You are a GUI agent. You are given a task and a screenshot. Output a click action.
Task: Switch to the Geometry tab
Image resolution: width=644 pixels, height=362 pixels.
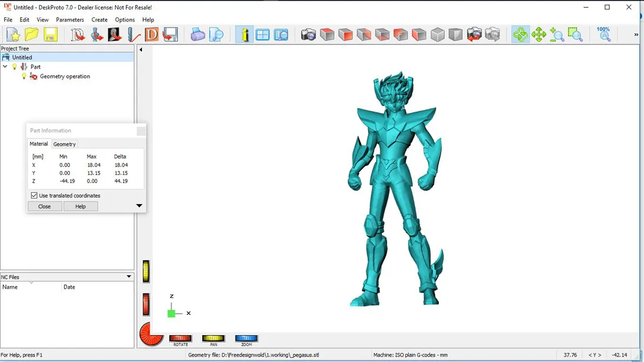[x=64, y=144]
